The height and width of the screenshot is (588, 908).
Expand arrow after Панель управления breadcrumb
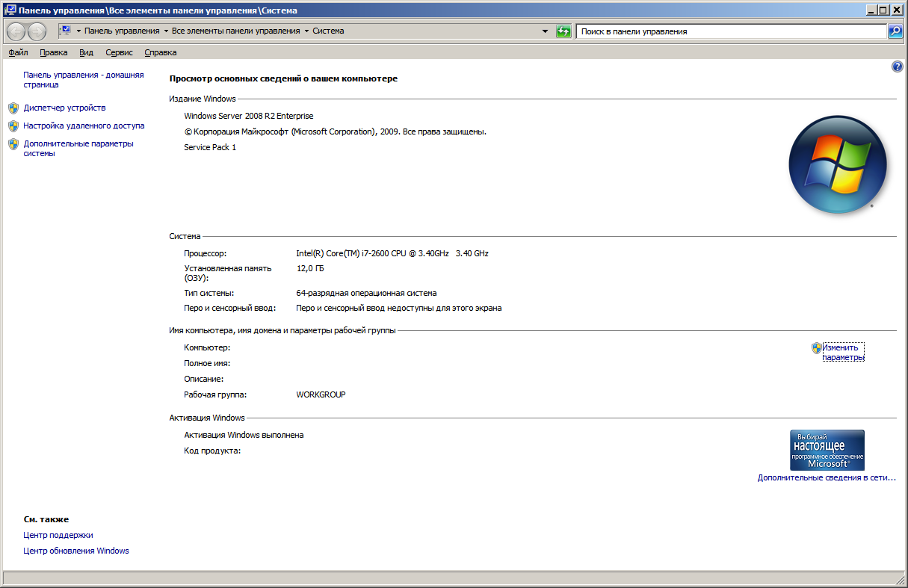tap(164, 31)
